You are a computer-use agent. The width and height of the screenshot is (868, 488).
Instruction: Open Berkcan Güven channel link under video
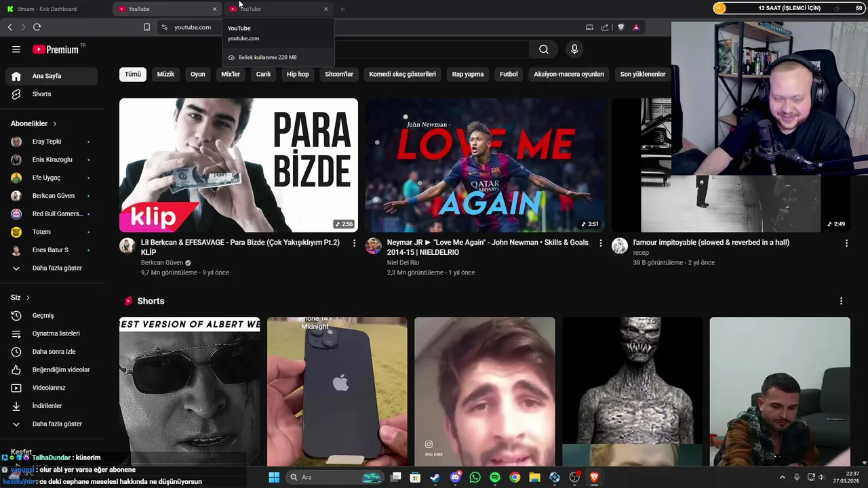(162, 263)
